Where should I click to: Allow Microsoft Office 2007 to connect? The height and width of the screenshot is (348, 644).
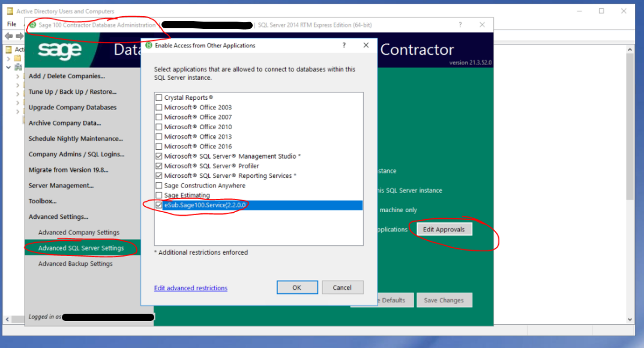point(159,117)
